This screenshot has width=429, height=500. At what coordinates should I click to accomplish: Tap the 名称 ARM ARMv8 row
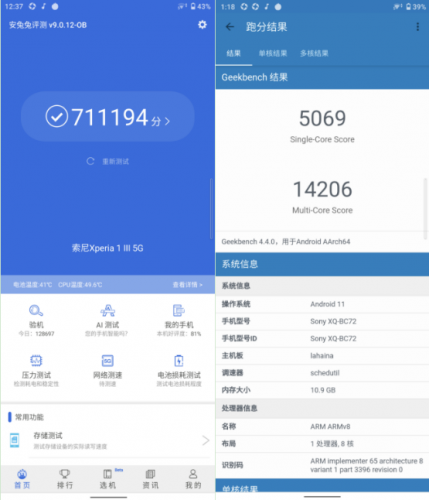(x=322, y=427)
